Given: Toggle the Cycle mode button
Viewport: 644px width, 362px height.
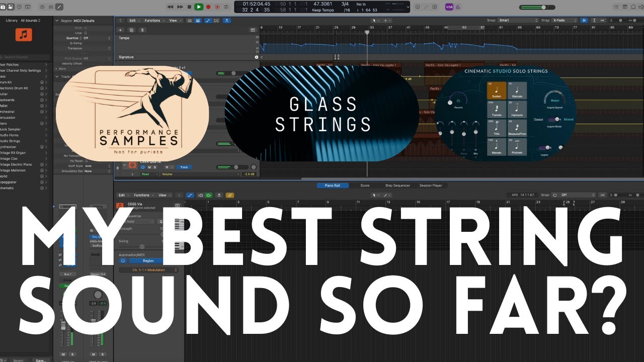Looking at the screenshot, I should (x=226, y=7).
